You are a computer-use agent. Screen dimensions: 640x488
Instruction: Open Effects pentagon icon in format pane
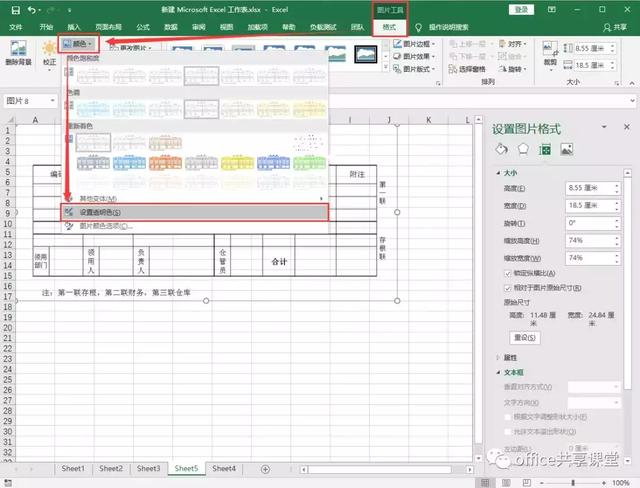[x=523, y=149]
